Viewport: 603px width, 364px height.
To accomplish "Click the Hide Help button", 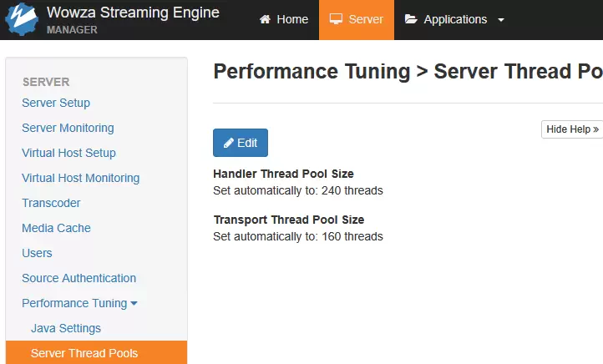I will [x=572, y=129].
